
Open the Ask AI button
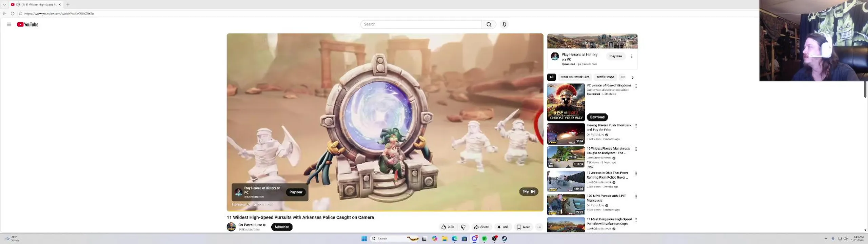[502, 227]
